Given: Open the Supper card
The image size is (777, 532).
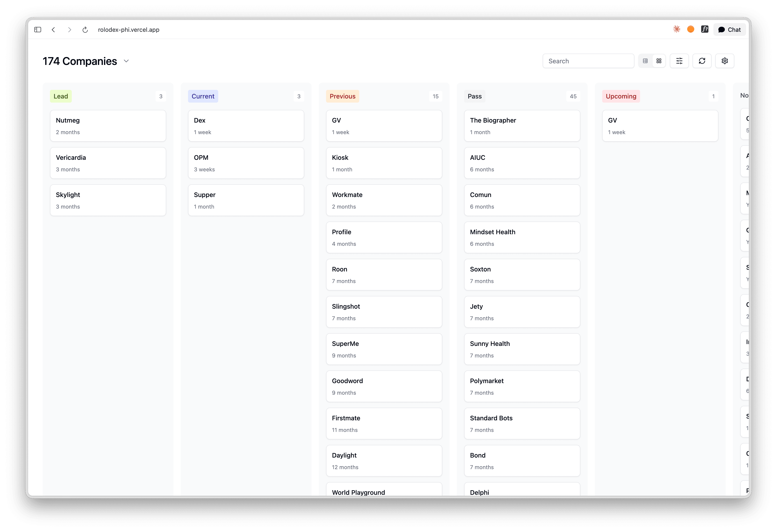Looking at the screenshot, I should 246,200.
